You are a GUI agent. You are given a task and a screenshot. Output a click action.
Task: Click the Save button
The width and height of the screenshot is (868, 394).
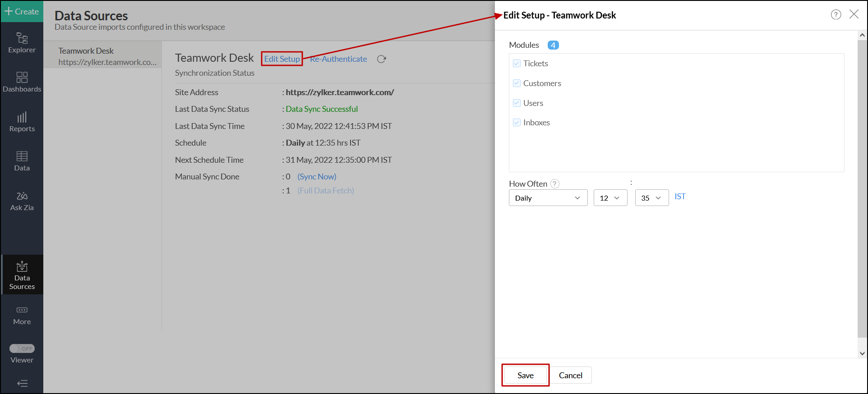(525, 375)
